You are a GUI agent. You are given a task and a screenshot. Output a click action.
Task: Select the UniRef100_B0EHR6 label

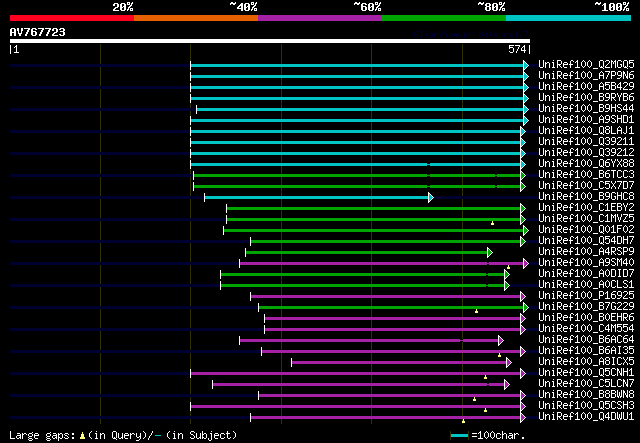coord(586,318)
